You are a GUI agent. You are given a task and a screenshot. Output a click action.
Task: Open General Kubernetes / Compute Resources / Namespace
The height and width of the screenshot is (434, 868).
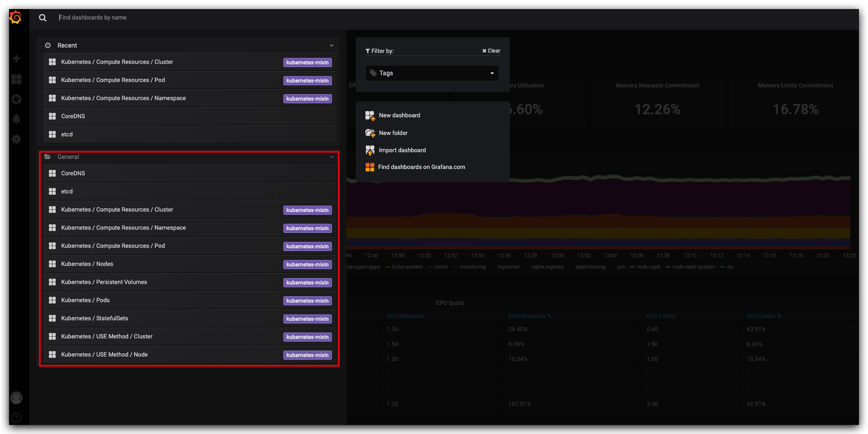[190, 228]
